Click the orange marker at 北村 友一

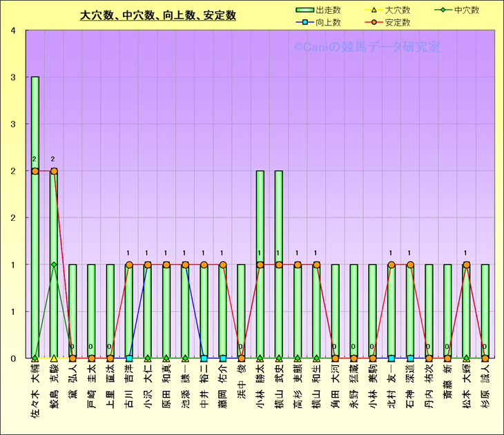[391, 264]
